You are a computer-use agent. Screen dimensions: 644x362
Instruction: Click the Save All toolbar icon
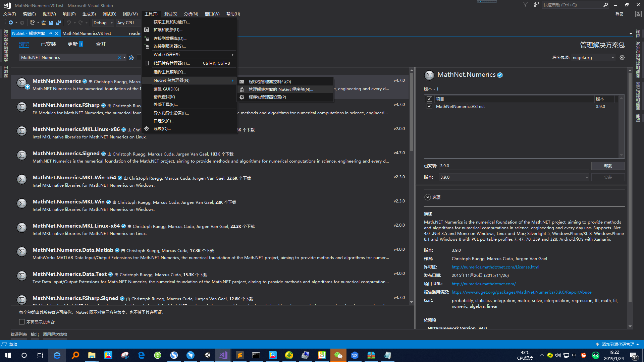pos(58,22)
